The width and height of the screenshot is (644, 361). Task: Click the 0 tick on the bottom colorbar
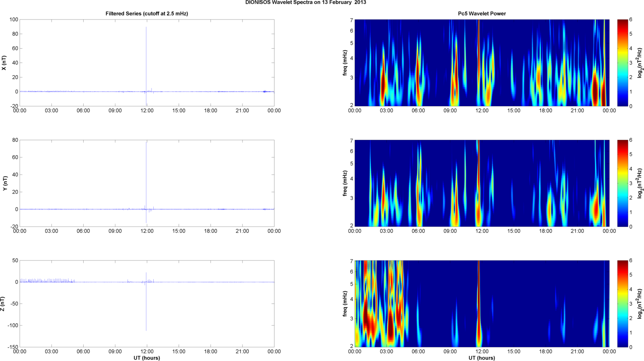631,347
